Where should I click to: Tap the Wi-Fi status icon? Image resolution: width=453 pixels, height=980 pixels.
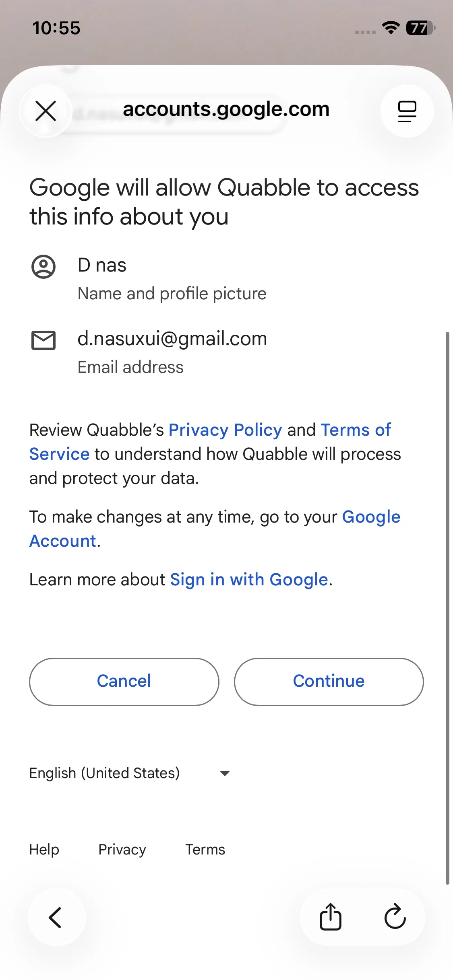(x=391, y=28)
